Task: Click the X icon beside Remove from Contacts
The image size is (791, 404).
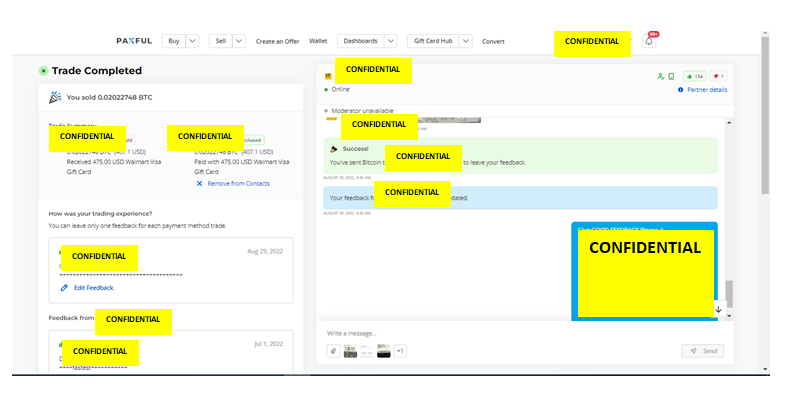Action: [199, 184]
